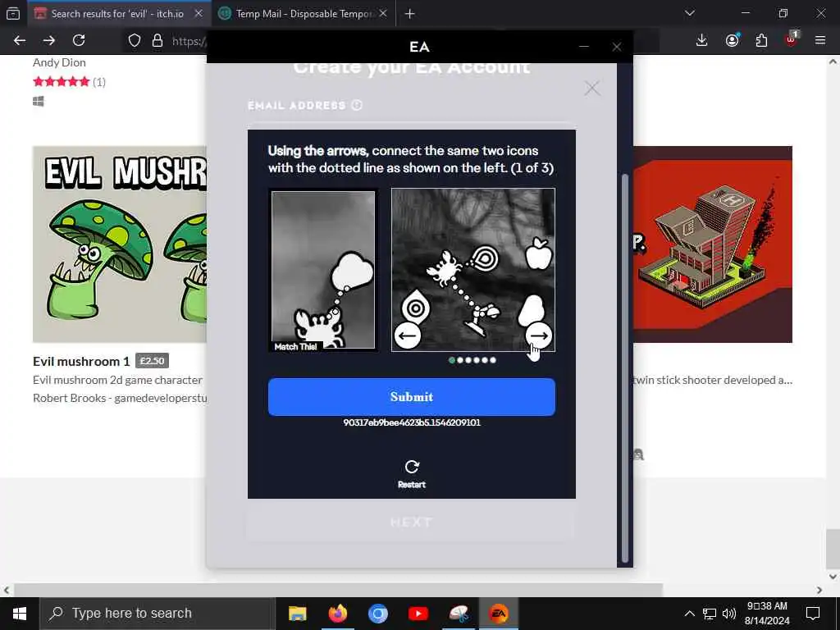Screen dimensions: 840x630
Task: Click the Robert Brooks author link
Action: (x=120, y=398)
